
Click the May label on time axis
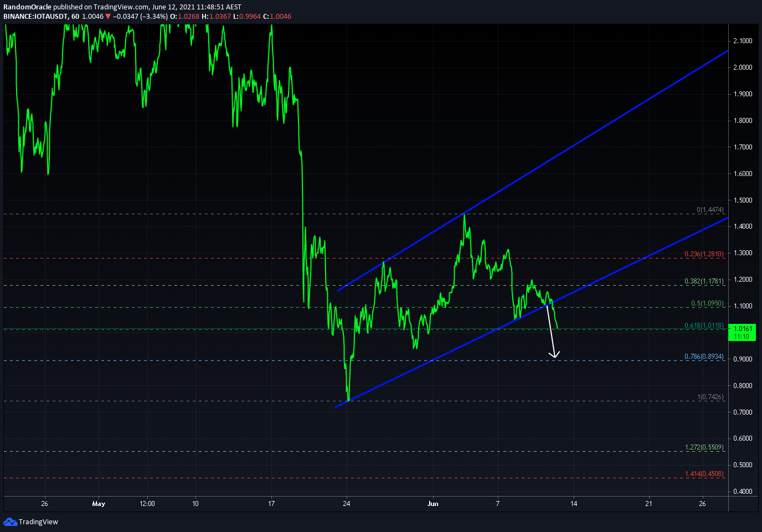pos(99,504)
